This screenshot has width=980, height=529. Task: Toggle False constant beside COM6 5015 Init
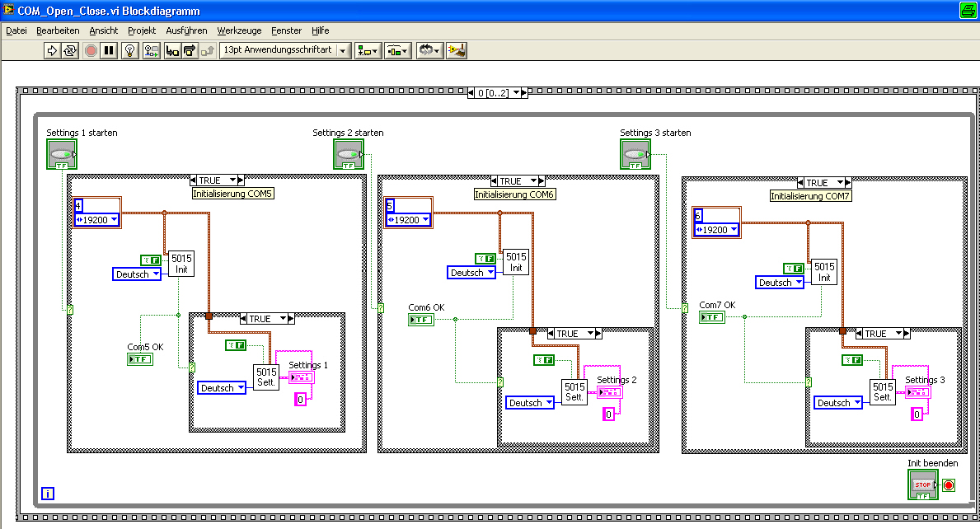coord(485,259)
